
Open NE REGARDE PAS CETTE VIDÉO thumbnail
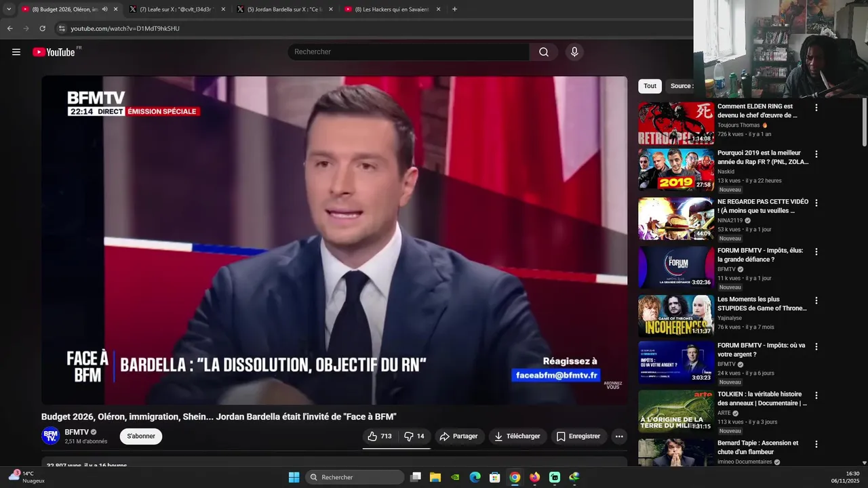click(x=676, y=219)
